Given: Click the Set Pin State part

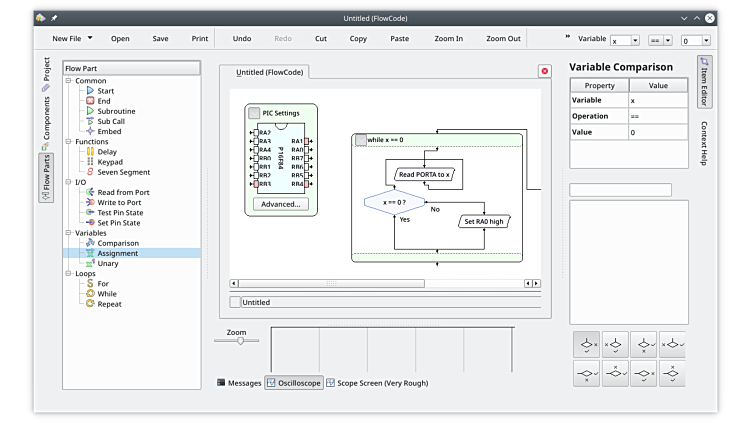Looking at the screenshot, I should [120, 222].
